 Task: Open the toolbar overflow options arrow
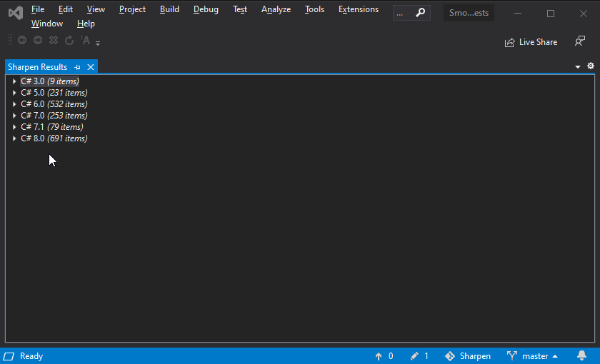[98, 44]
